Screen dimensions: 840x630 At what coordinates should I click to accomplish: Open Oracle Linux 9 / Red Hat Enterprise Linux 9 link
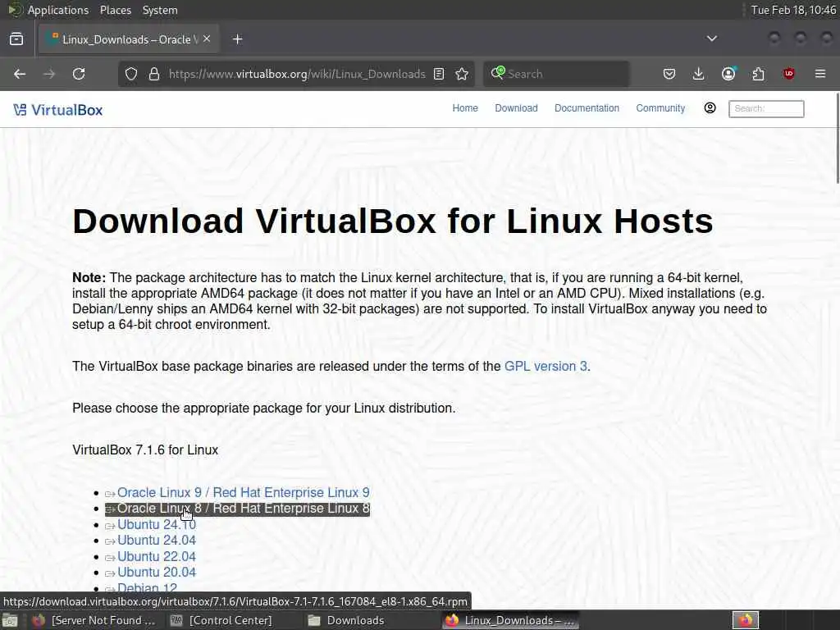(243, 492)
